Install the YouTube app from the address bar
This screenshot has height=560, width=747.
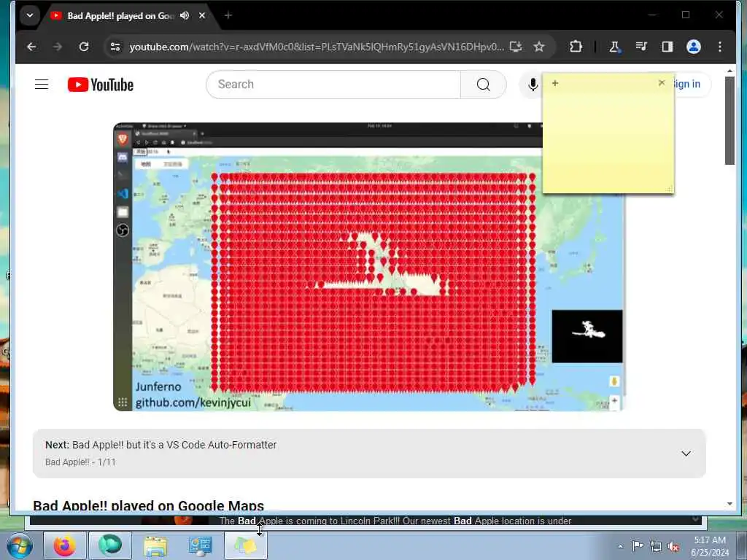(x=516, y=47)
